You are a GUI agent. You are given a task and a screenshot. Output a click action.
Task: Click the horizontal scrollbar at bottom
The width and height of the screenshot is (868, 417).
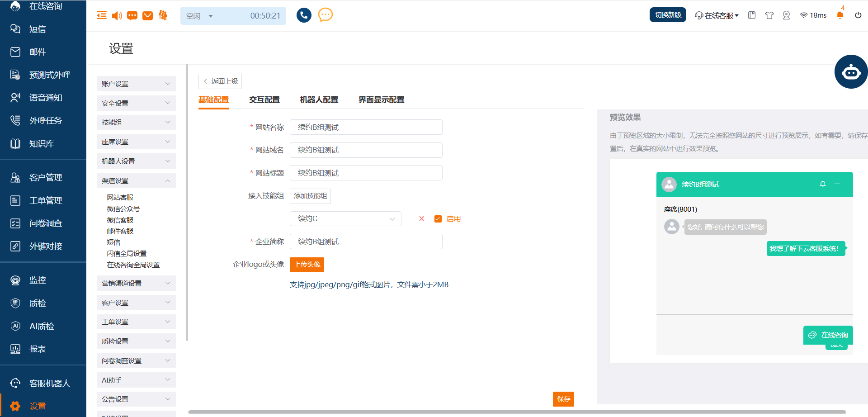point(516,412)
